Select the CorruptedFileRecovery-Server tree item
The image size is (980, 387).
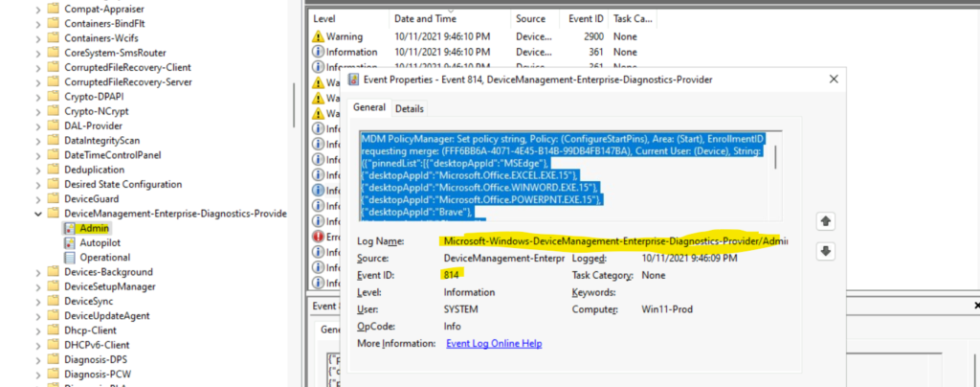tap(127, 81)
